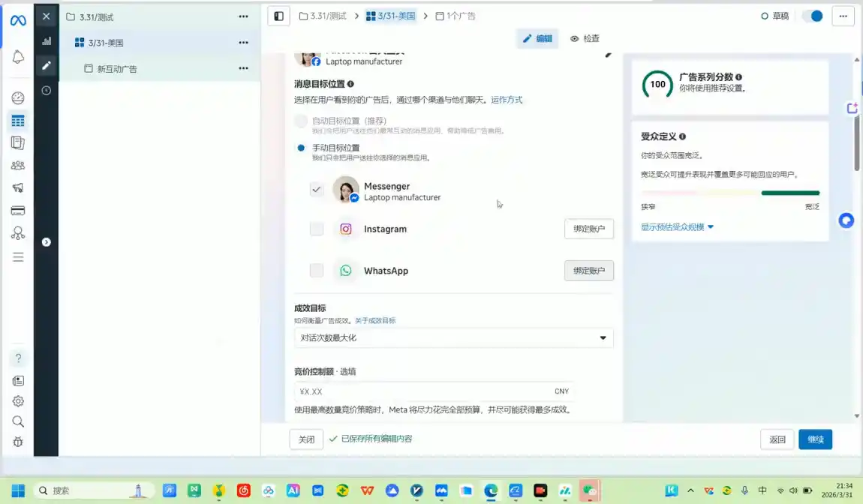Expand 显示预估受众规模
Viewport: 863px width, 504px height.
click(677, 227)
